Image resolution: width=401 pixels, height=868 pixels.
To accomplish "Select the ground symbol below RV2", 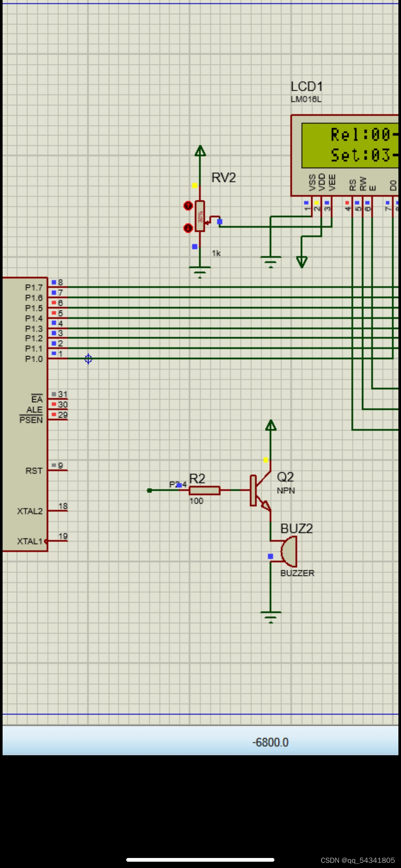I will pos(200,272).
